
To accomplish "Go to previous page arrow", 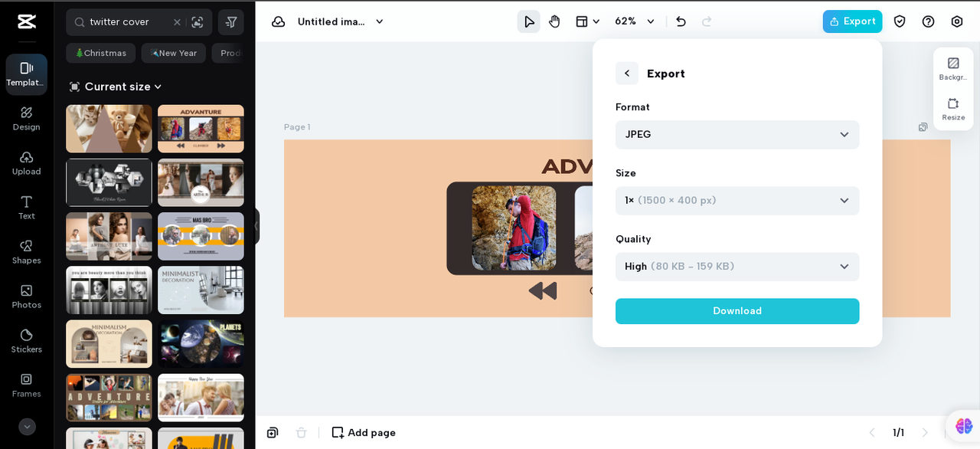I will (x=871, y=433).
